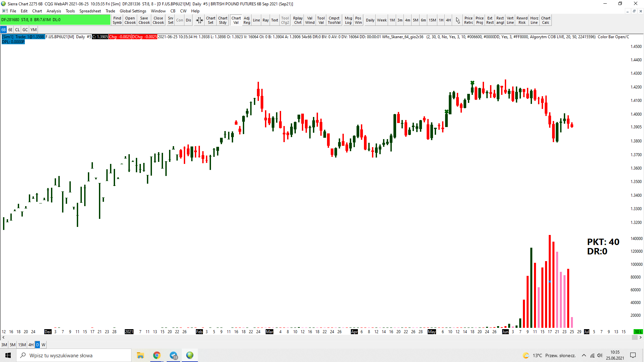Open File Explorer from the taskbar
Viewport: 644px width, 362px height.
pyautogui.click(x=140, y=355)
